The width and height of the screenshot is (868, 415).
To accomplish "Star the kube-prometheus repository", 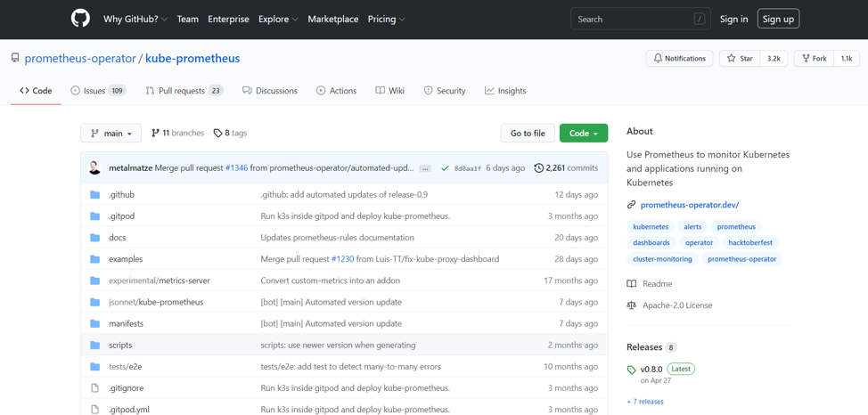I will (x=740, y=58).
